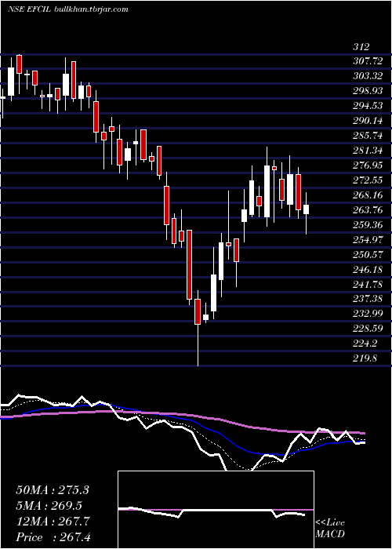
Task: Click the 'NSE EFCIL bullkhan.tbrjar.com' title text
Action: tap(67, 9)
